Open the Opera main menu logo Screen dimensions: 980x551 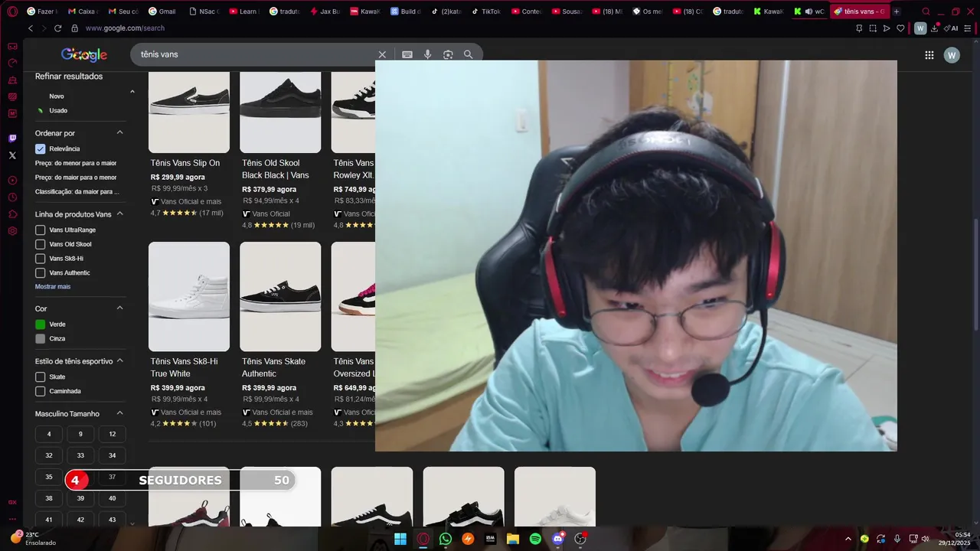click(12, 11)
